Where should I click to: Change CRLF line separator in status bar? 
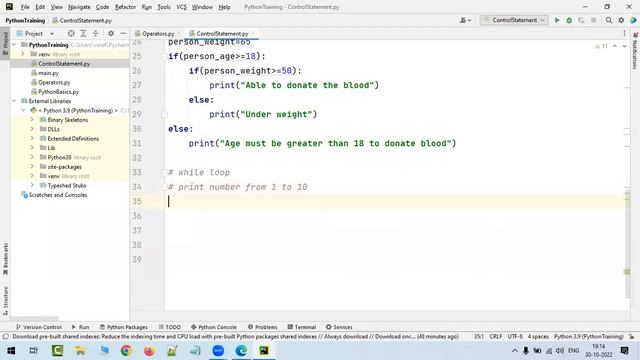point(496,336)
